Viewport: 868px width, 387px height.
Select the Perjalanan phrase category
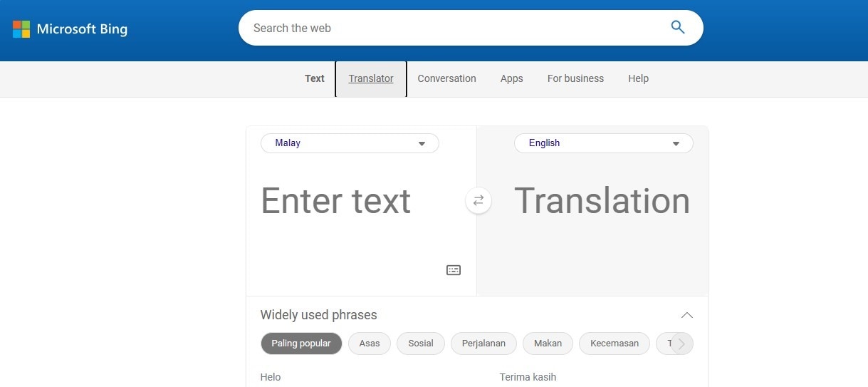(x=483, y=344)
